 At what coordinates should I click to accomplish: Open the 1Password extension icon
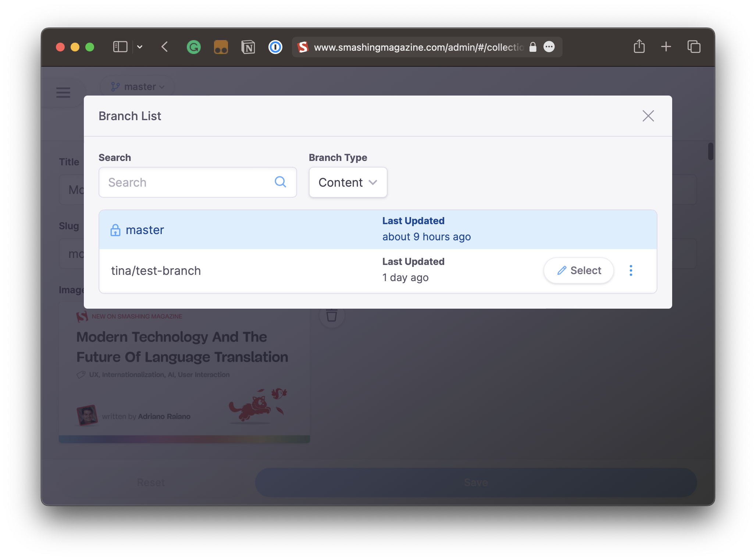coord(275,47)
